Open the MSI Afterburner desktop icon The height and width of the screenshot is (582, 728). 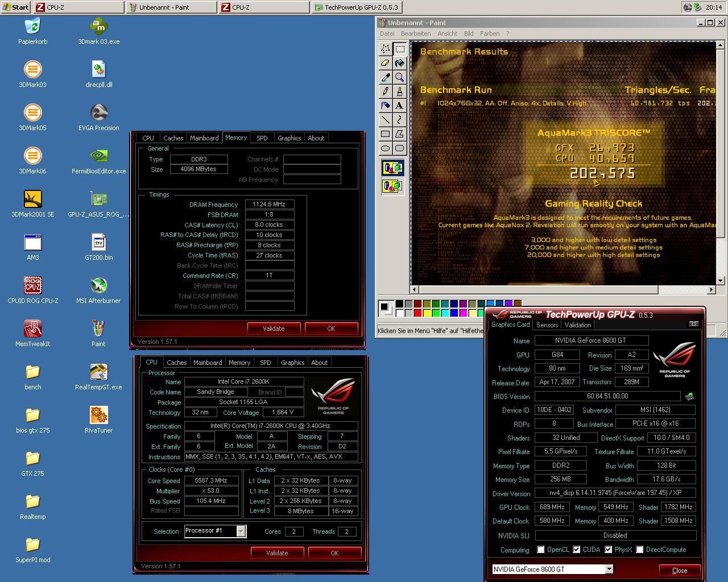pyautogui.click(x=99, y=291)
